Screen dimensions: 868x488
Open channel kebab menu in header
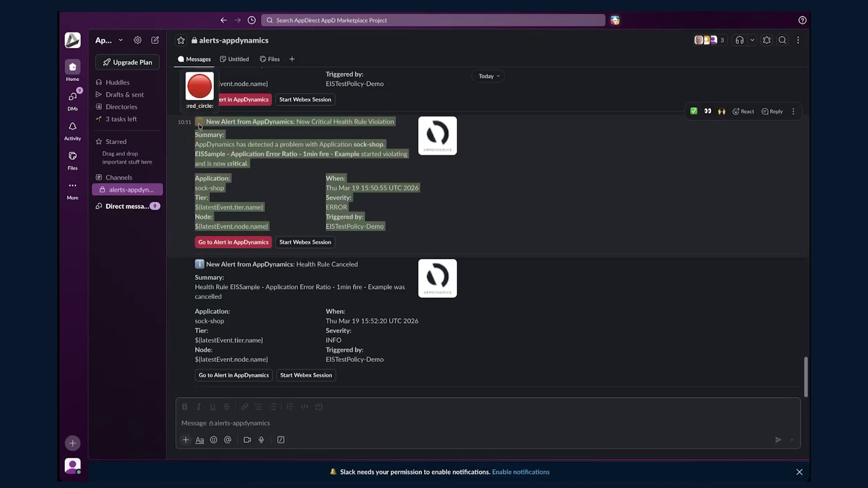798,40
